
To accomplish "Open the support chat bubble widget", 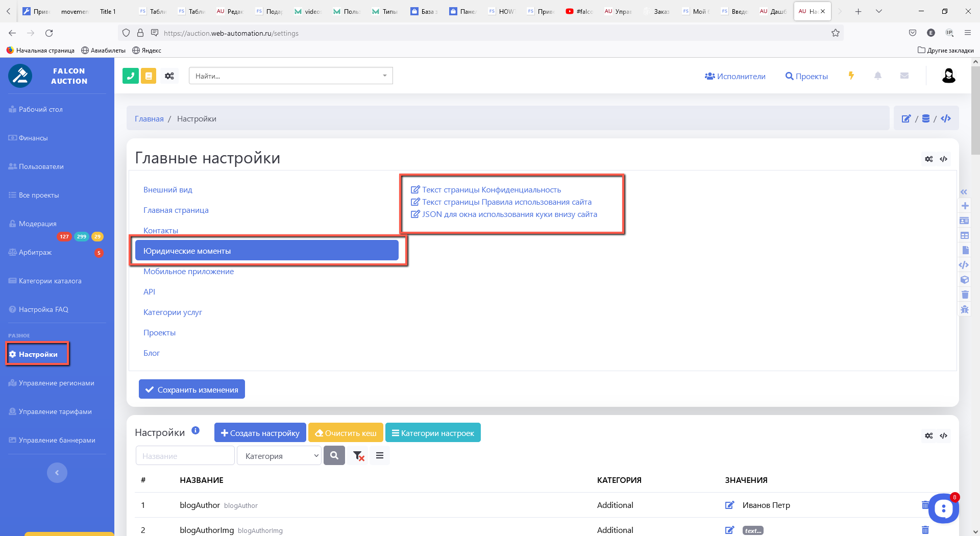I will (x=943, y=508).
